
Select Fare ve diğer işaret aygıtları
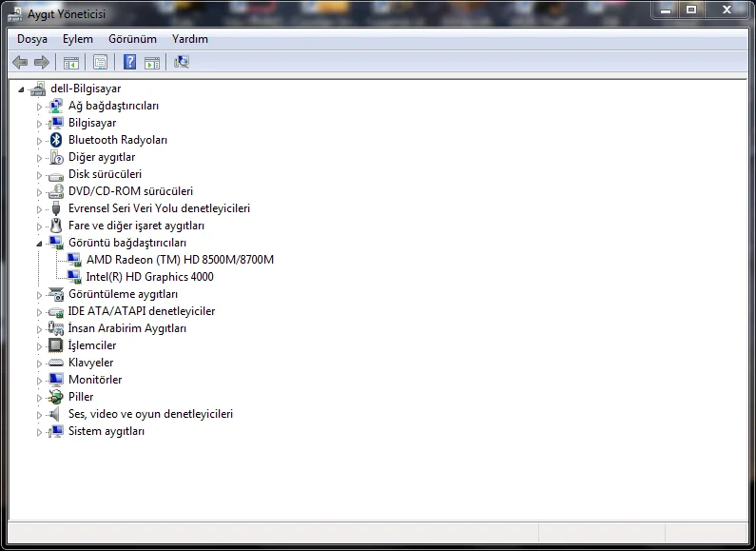pyautogui.click(x=136, y=226)
